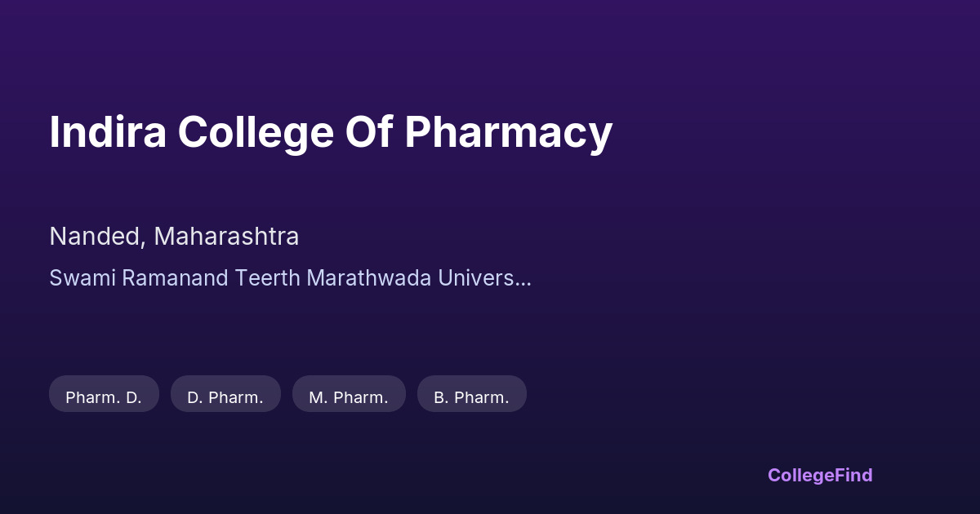Open the Swami Ramanand Teerth Marathwada university link
The width and height of the screenshot is (980, 514).
[290, 277]
